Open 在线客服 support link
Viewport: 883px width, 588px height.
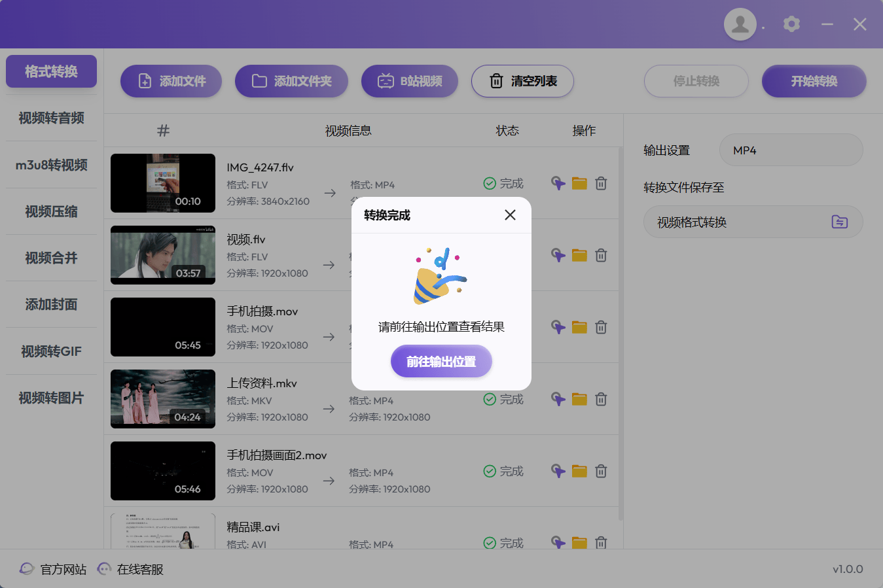click(130, 570)
